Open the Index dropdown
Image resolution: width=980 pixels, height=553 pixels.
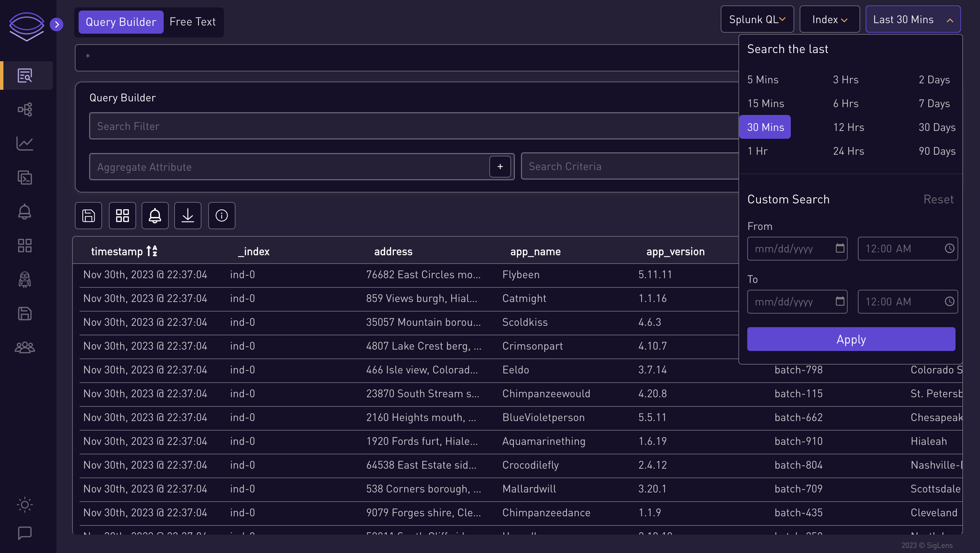pos(830,19)
